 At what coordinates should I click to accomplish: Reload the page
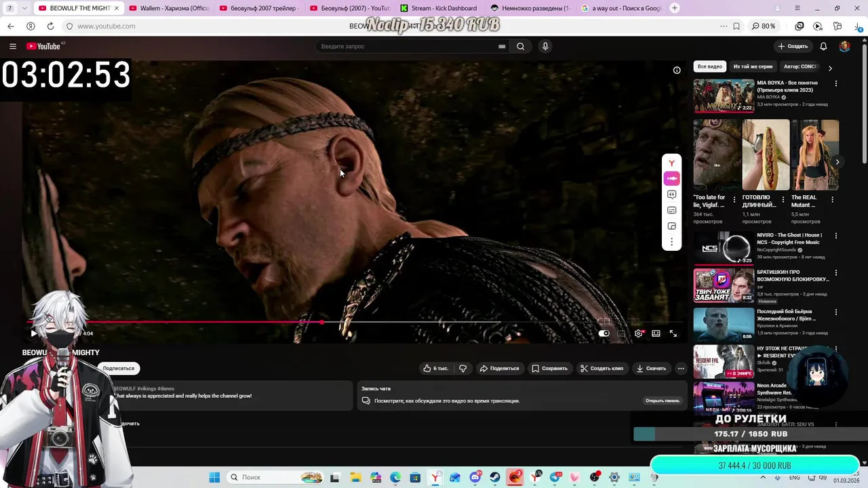tap(50, 26)
